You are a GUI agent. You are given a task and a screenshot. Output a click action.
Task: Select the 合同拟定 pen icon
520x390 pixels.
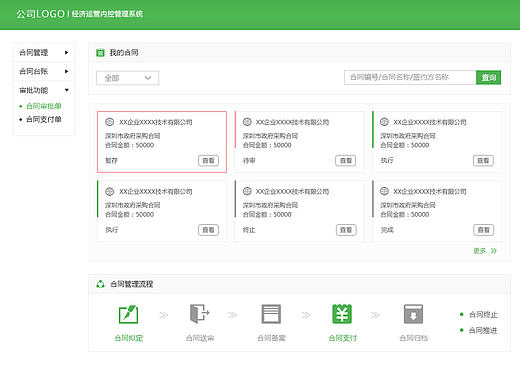[128, 314]
